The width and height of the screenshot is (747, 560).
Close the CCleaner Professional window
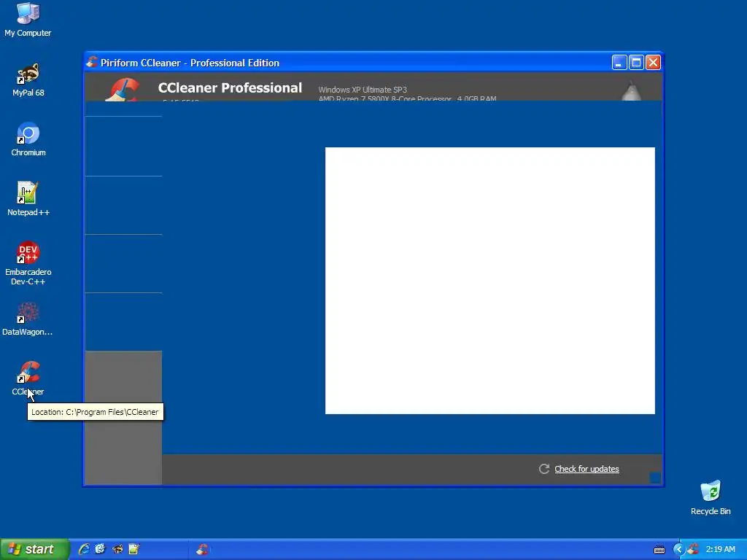coord(653,63)
